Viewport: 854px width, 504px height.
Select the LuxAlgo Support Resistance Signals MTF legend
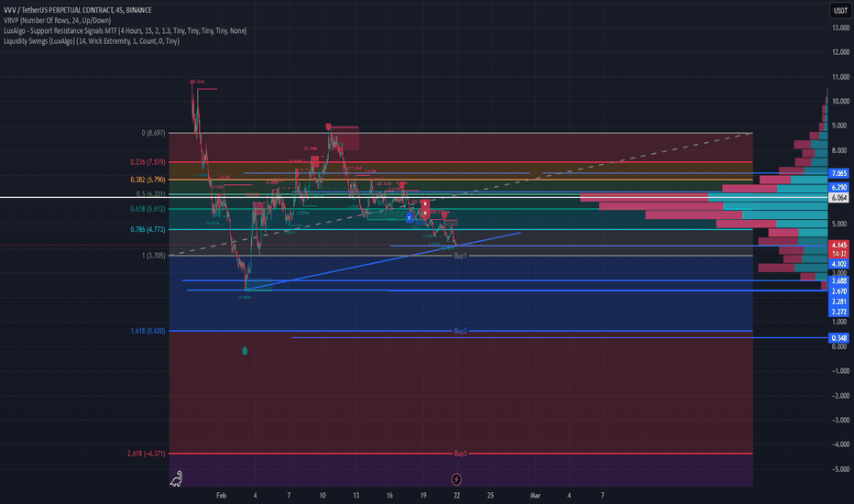[x=125, y=30]
